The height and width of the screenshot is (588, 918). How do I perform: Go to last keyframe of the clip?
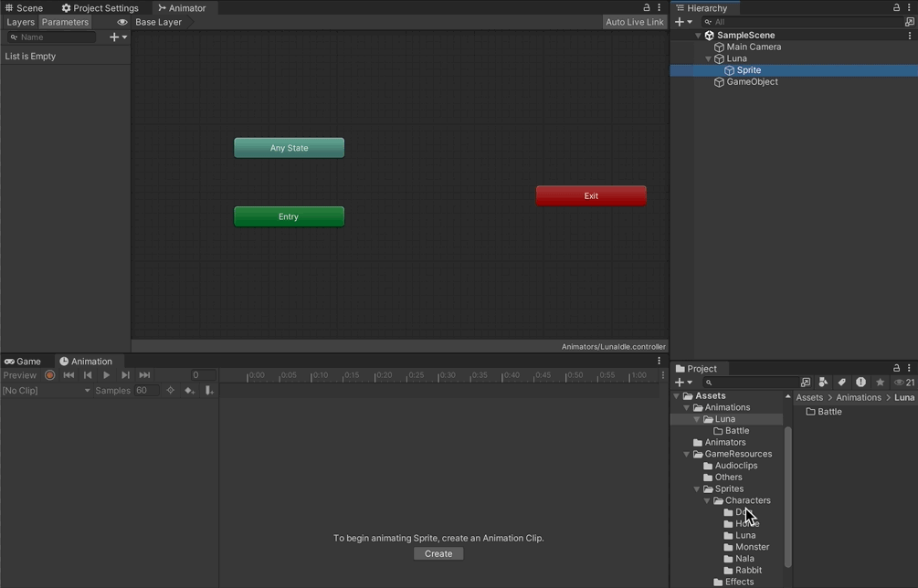144,375
